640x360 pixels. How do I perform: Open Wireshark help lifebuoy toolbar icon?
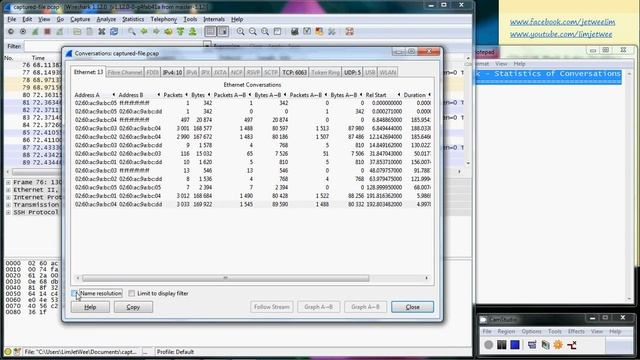click(x=349, y=31)
